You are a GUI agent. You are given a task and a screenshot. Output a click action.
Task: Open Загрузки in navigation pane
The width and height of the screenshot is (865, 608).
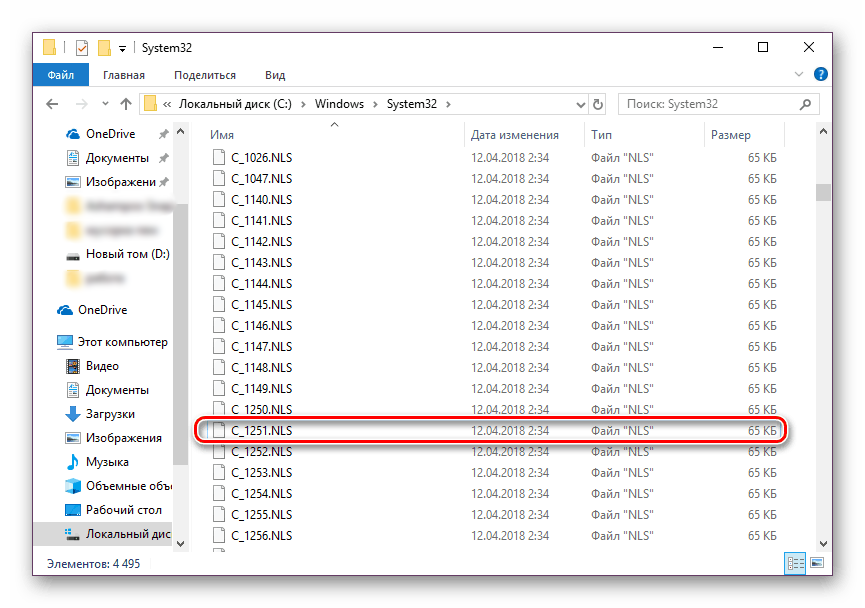click(110, 414)
